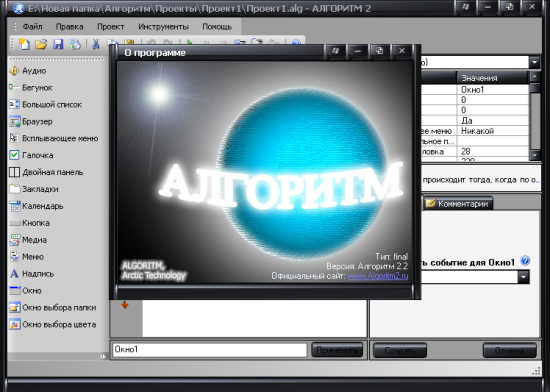
Task: Save project using the floppy disk icon
Action: tap(58, 44)
